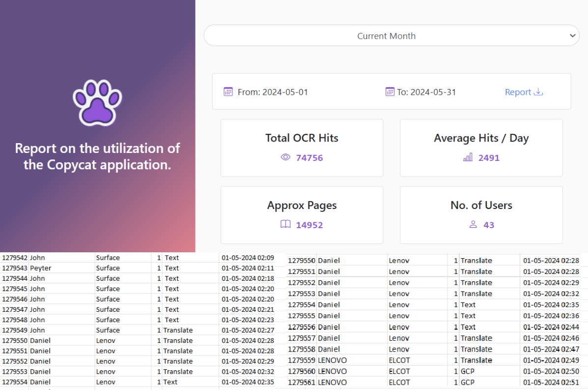Image resolution: width=588 pixels, height=390 pixels.
Task: Click the download arrow beside Report
Action: pyautogui.click(x=539, y=91)
